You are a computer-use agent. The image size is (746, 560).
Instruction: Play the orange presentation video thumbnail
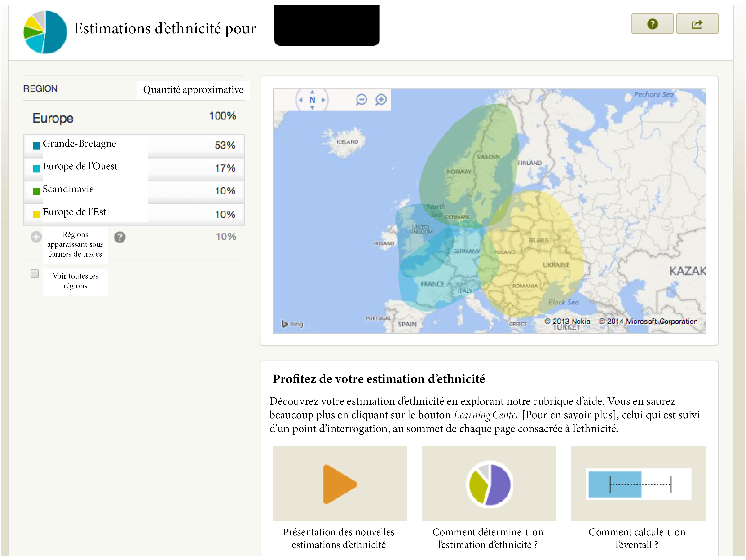pos(340,484)
